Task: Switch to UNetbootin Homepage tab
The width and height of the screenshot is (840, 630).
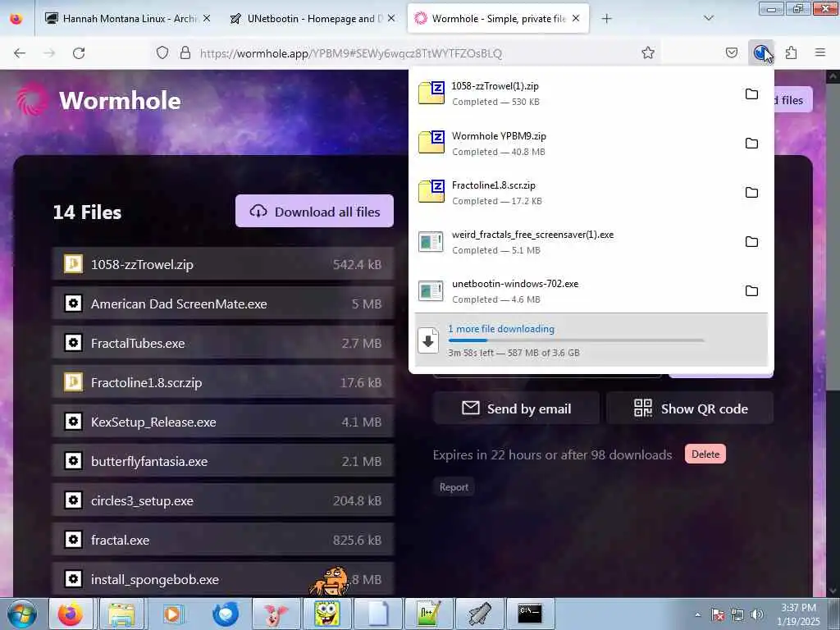Action: click(313, 18)
